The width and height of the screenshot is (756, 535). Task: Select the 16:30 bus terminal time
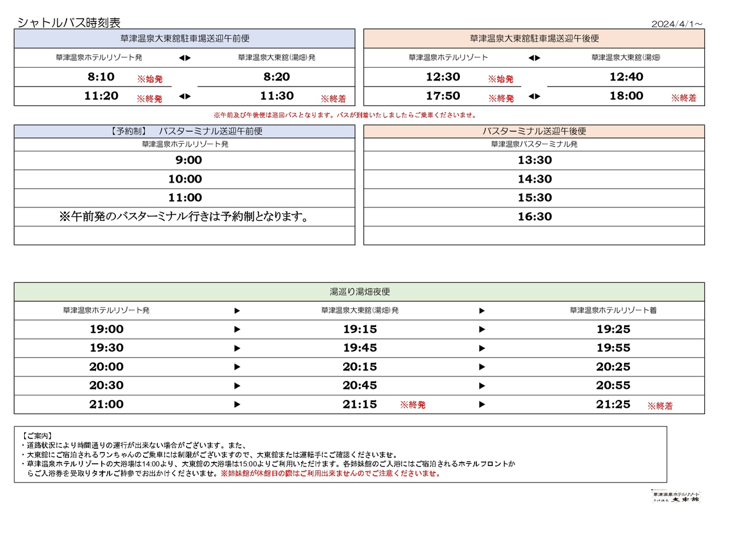click(x=535, y=217)
